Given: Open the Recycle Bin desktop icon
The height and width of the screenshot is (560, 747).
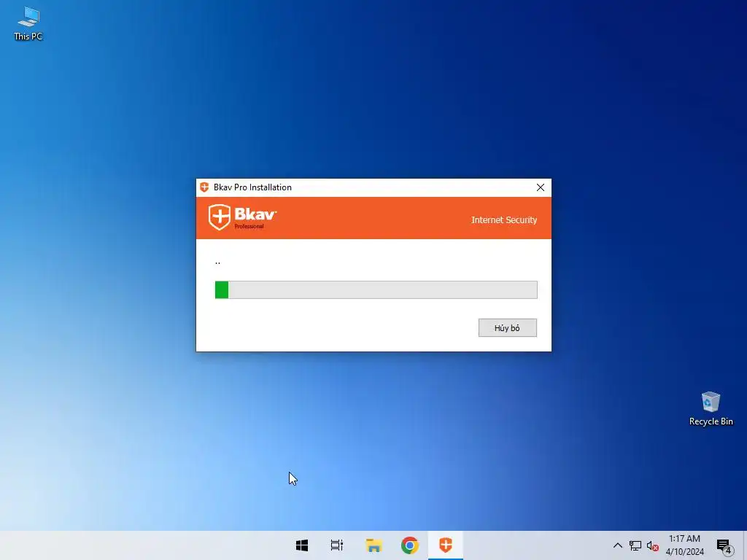Looking at the screenshot, I should (x=711, y=408).
